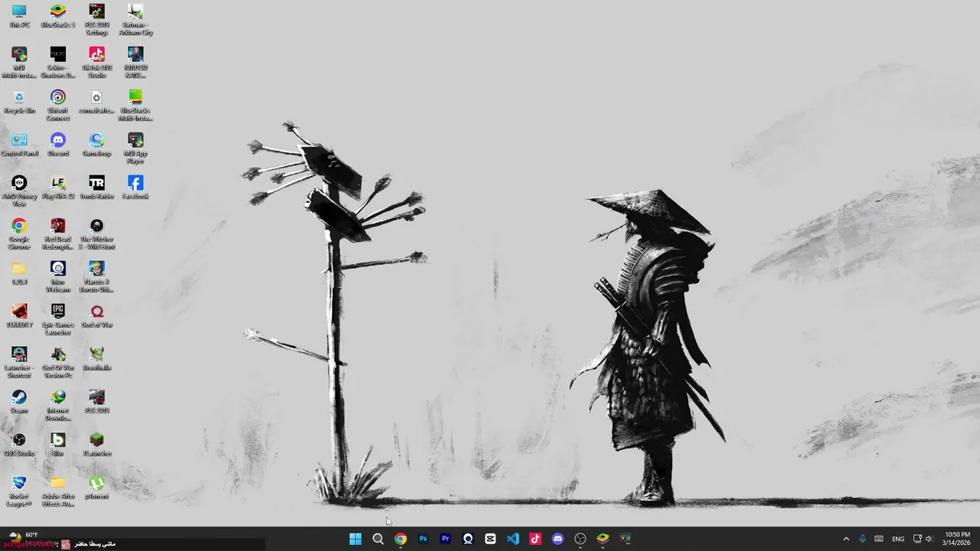Launch the Rocket League desktop shortcut

coord(19,491)
